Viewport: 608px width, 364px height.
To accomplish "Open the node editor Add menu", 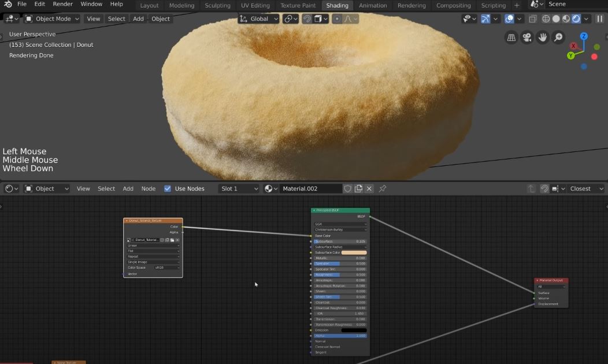I will point(128,188).
